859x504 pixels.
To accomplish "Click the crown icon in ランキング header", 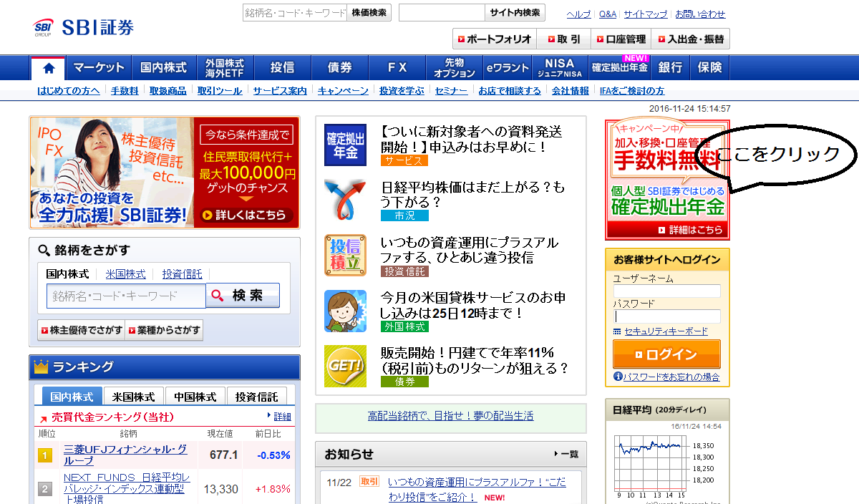I will pos(41,367).
